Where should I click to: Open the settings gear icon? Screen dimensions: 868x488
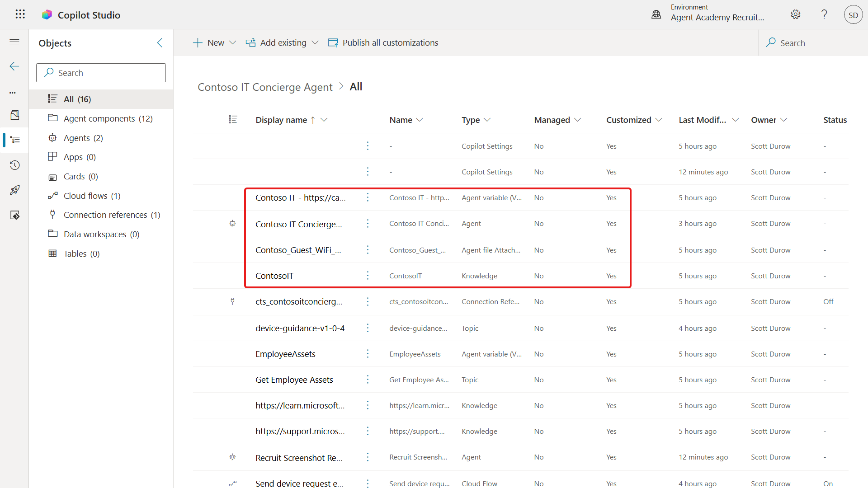[796, 14]
